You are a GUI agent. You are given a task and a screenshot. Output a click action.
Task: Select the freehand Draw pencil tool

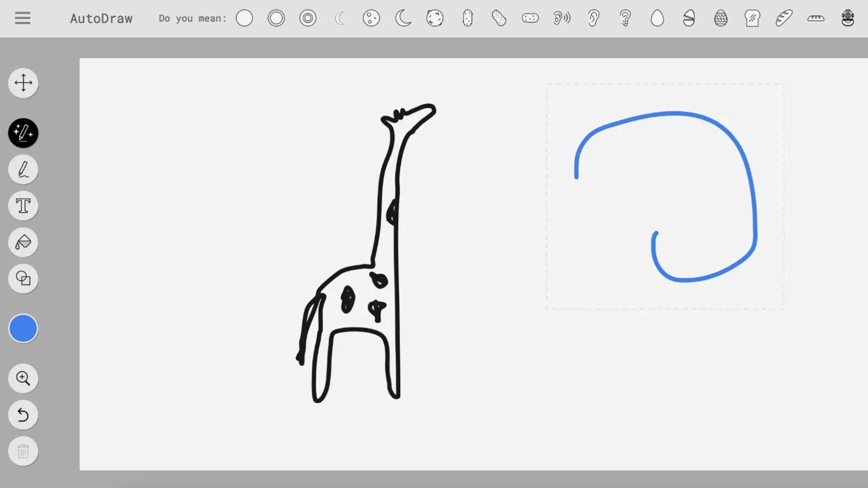pos(23,170)
